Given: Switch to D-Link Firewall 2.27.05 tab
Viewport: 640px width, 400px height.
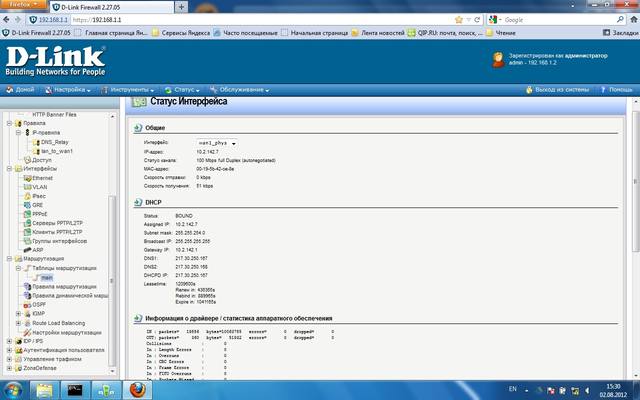Looking at the screenshot, I should [112, 7].
